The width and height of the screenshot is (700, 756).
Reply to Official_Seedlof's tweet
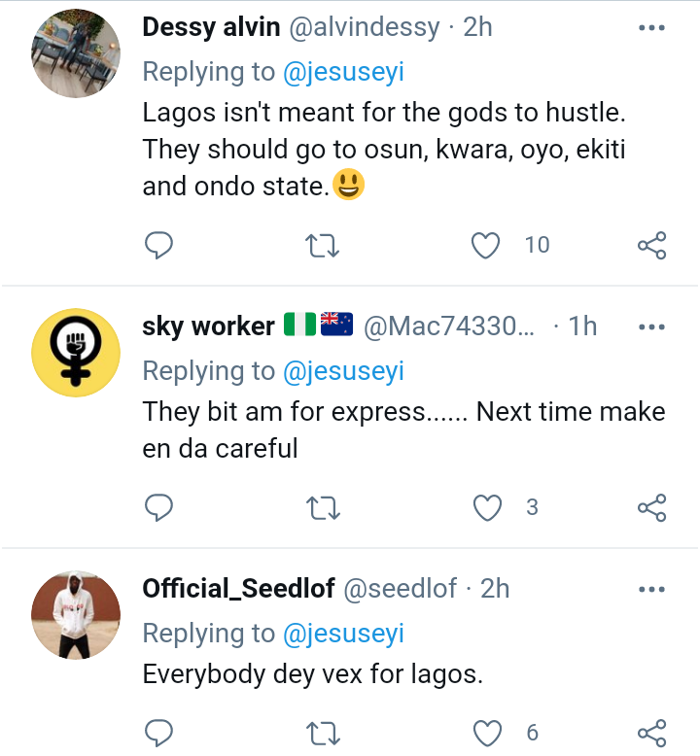tap(158, 734)
